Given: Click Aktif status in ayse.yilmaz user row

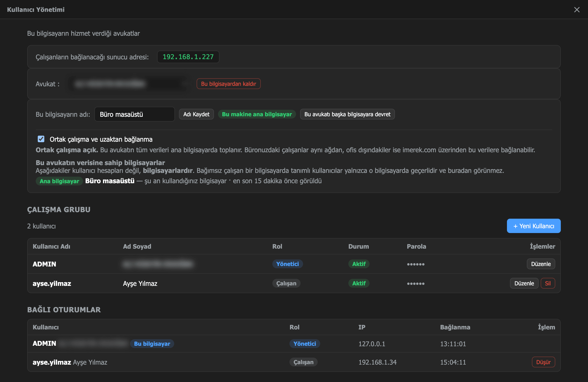Looking at the screenshot, I should click(x=359, y=283).
